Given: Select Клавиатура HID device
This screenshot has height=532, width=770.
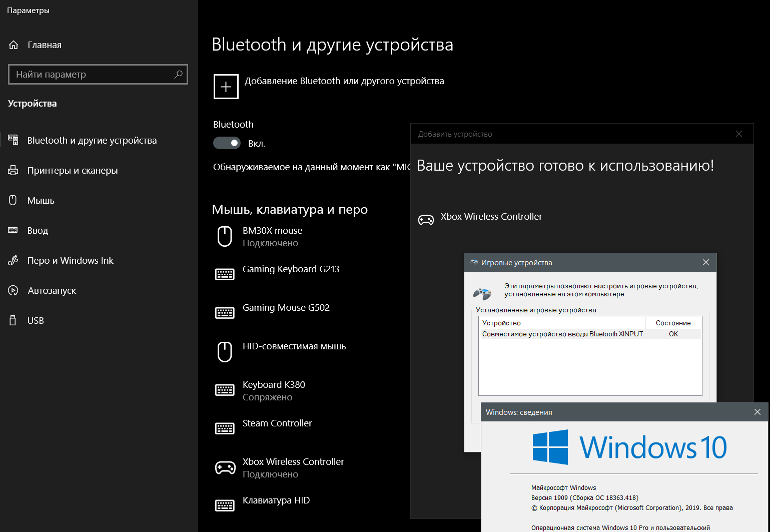Looking at the screenshot, I should pyautogui.click(x=276, y=500).
